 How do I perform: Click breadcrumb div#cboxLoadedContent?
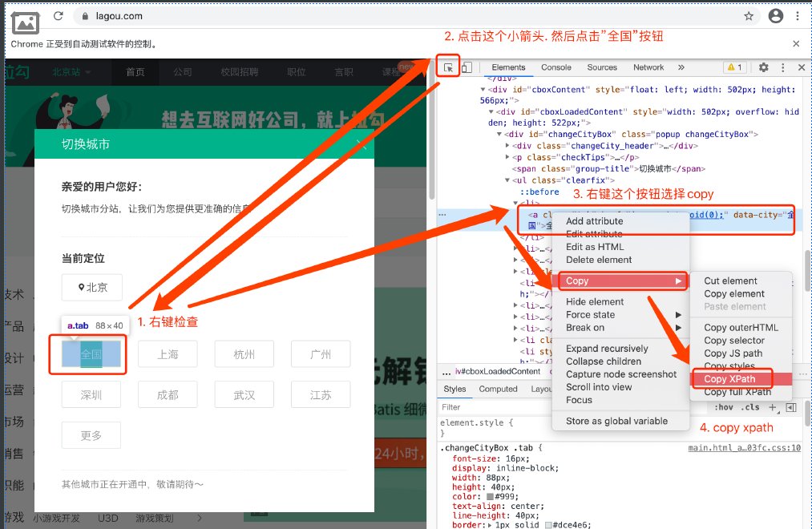498,372
